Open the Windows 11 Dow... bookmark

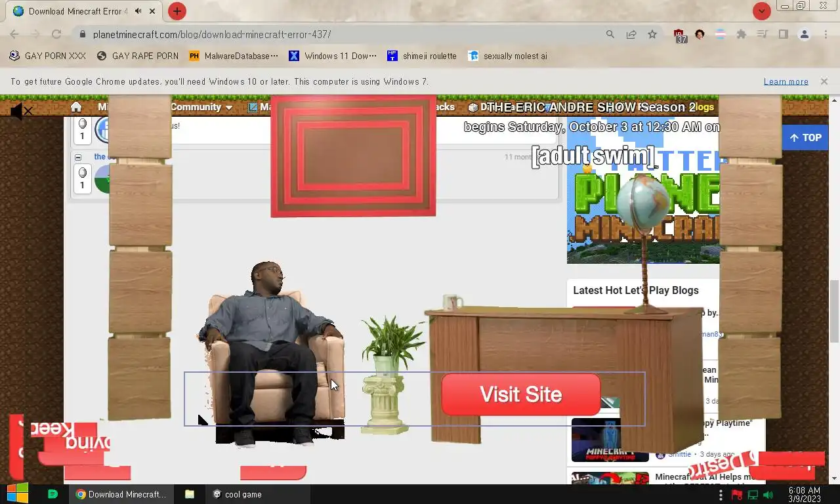[x=333, y=56]
